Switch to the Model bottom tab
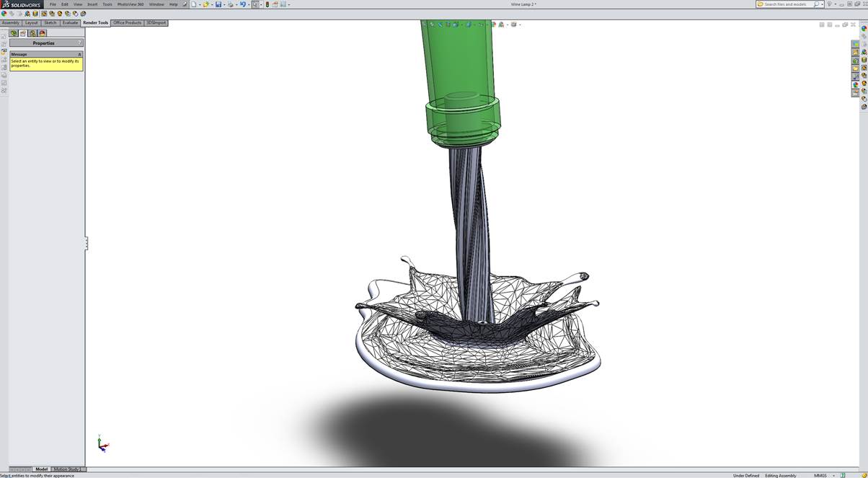868x478 pixels. 42,469
